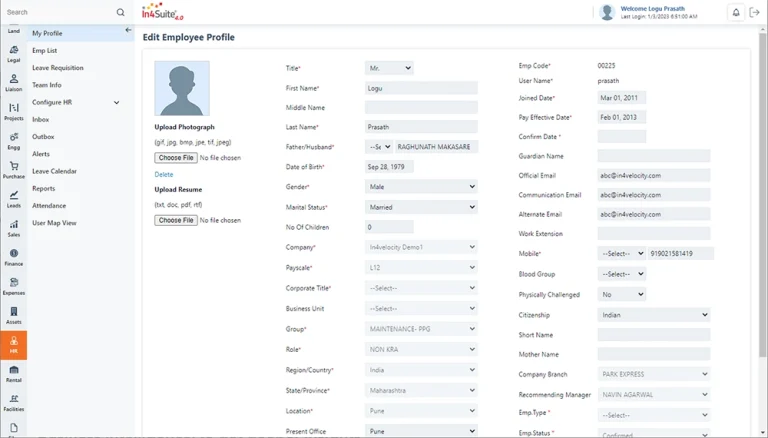This screenshot has height=438, width=768.
Task: Open the Company Branch dropdown
Action: (x=654, y=374)
